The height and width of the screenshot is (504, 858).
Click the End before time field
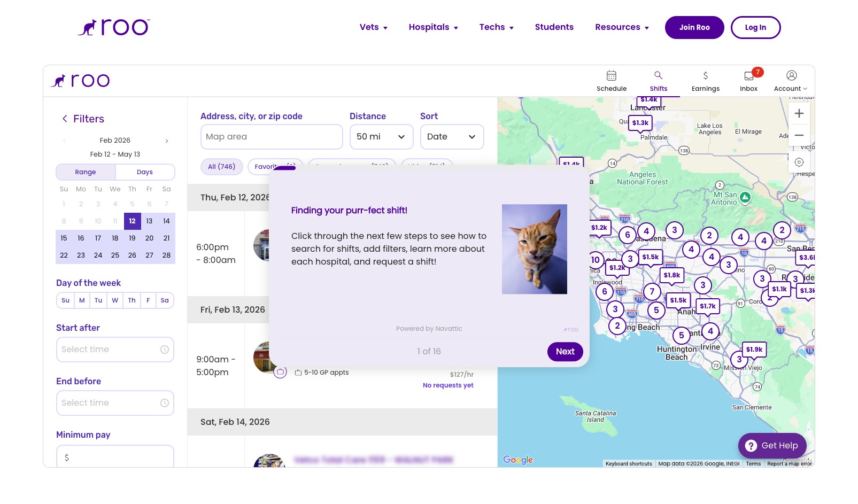click(x=115, y=403)
